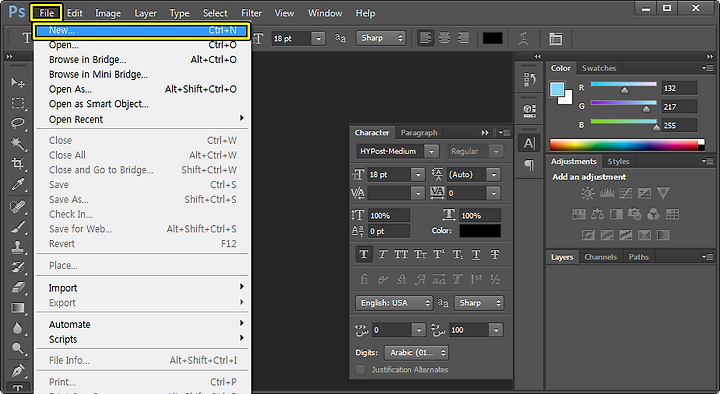
Task: Choose Browse in Bridge... menu item
Action: pyautogui.click(x=142, y=60)
